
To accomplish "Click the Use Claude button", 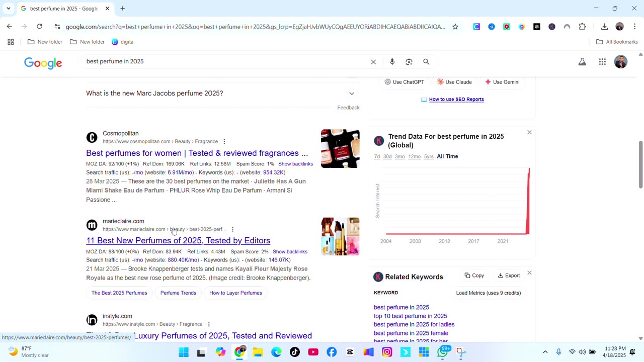I will [454, 82].
